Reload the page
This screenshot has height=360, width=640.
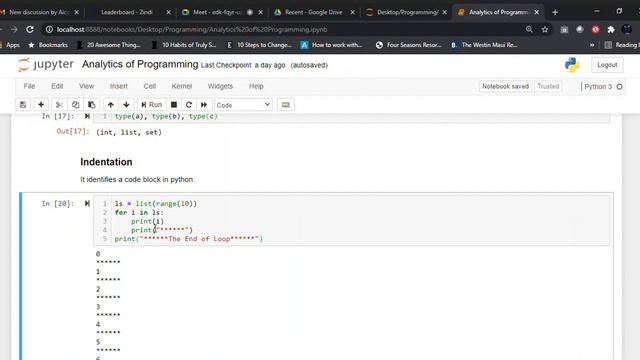tap(30, 29)
